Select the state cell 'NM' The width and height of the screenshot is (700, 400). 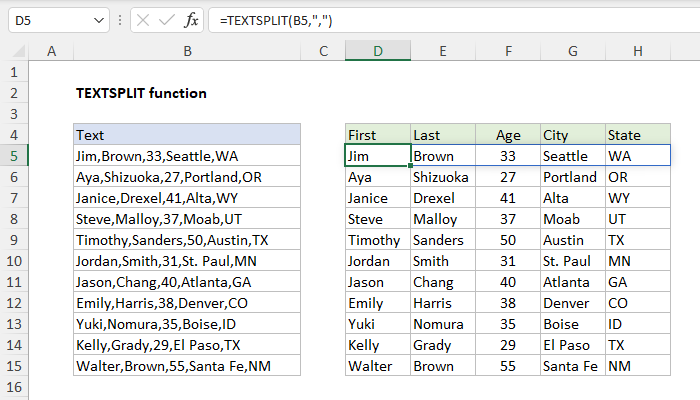click(x=638, y=366)
